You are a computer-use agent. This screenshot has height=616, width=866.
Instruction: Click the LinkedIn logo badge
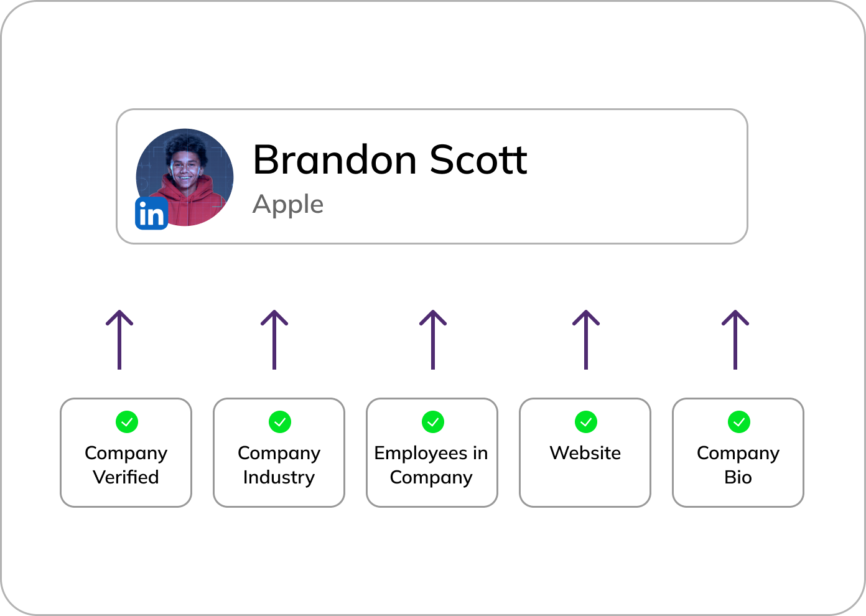[151, 213]
